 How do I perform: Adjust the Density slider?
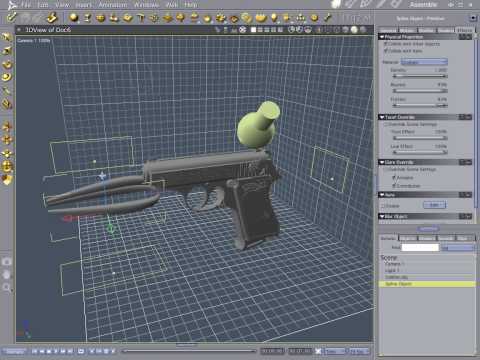click(x=420, y=76)
